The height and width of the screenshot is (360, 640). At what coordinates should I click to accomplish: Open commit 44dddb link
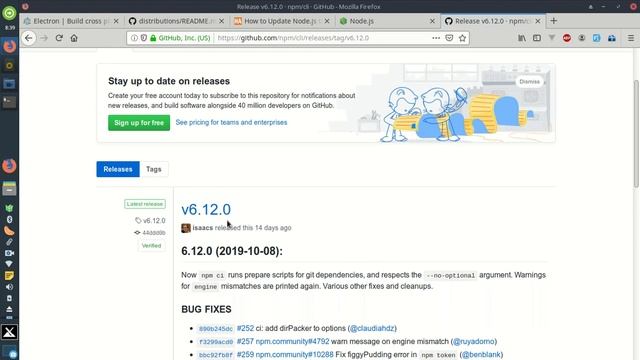tap(153, 233)
